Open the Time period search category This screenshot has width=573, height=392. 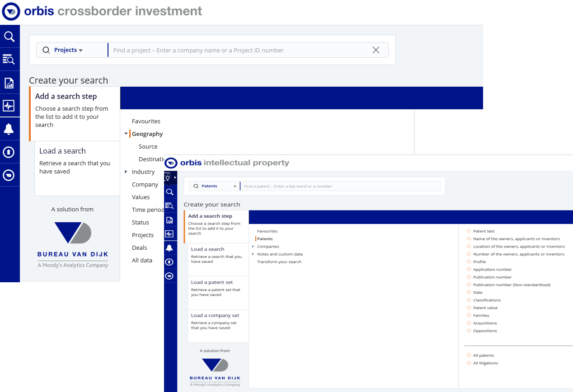tap(148, 210)
